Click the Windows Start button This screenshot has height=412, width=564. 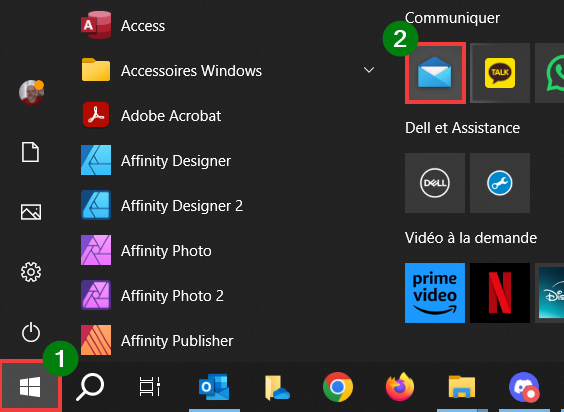(30, 387)
